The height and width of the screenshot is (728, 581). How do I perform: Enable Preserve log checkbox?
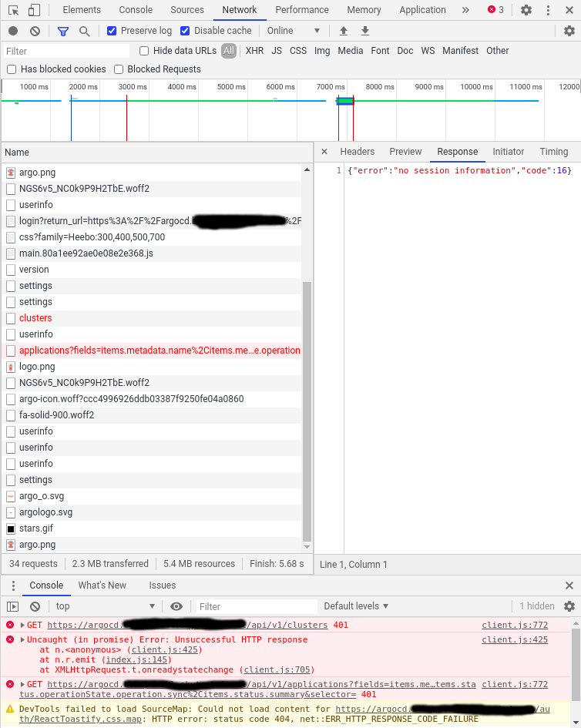click(112, 31)
